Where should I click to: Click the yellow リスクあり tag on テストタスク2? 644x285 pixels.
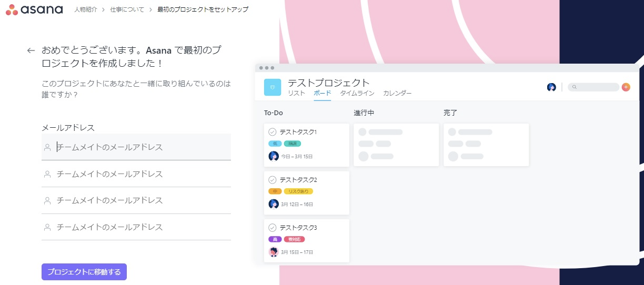pyautogui.click(x=298, y=191)
